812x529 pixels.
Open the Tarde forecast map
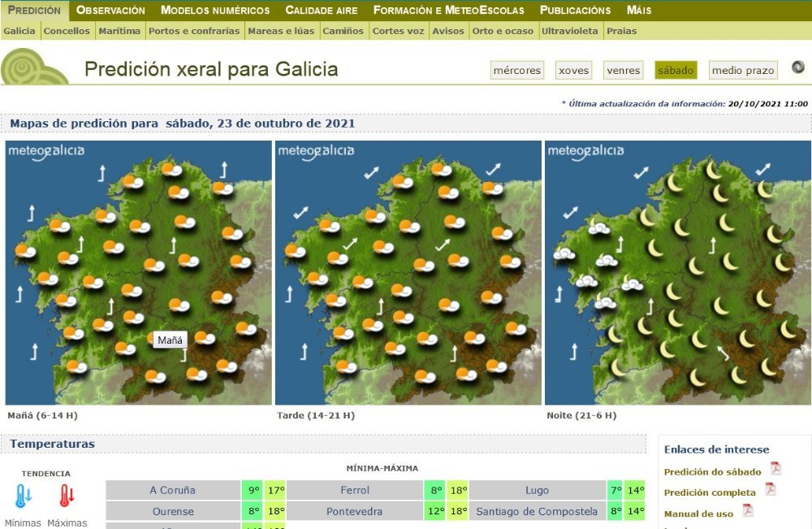coord(408,272)
